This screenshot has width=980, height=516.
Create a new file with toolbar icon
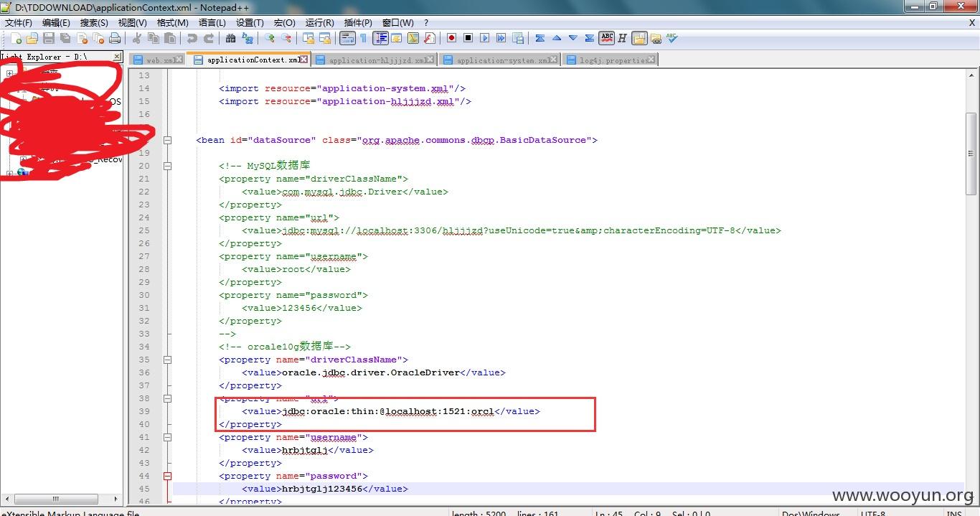[x=16, y=38]
